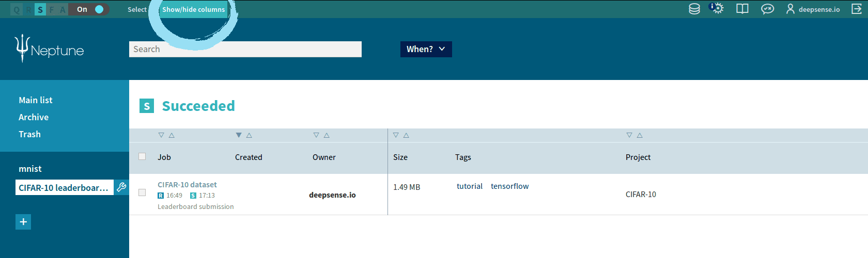Toggle the On switch in top bar
Viewport: 868px width, 258px height.
point(99,9)
